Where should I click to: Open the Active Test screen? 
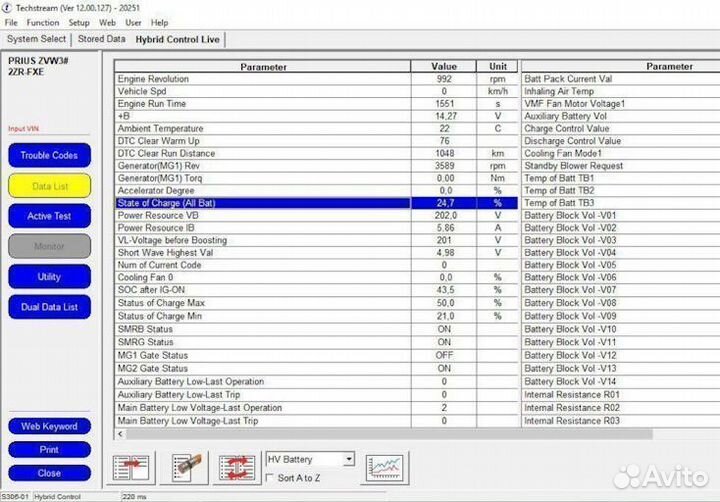(49, 216)
